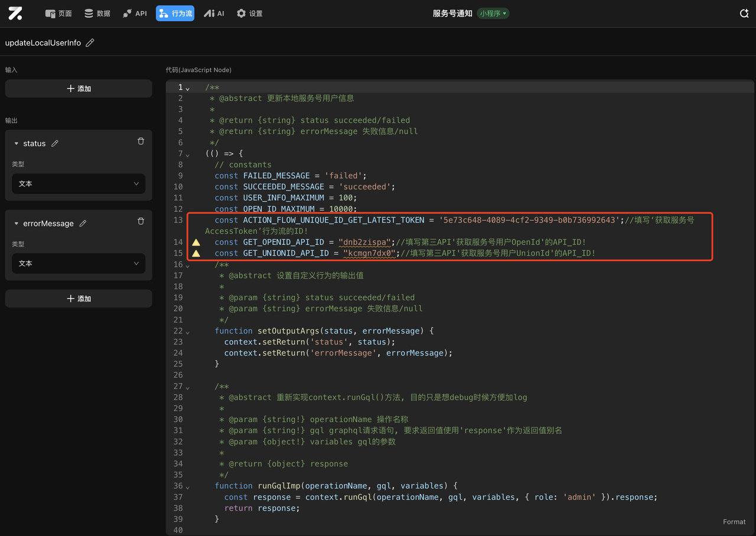Click the warning icon on line 14
The image size is (756, 536).
pos(196,242)
